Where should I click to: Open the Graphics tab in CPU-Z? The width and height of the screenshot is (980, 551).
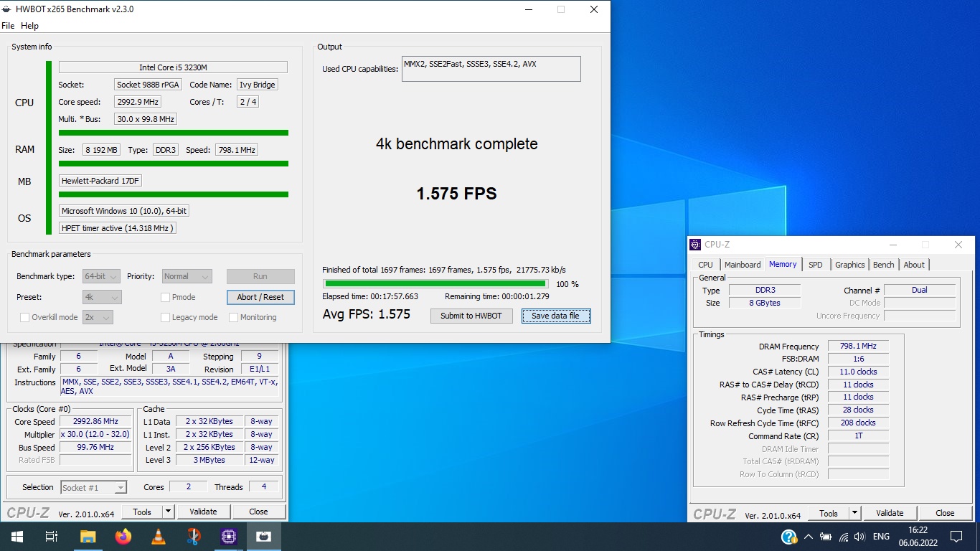(850, 265)
